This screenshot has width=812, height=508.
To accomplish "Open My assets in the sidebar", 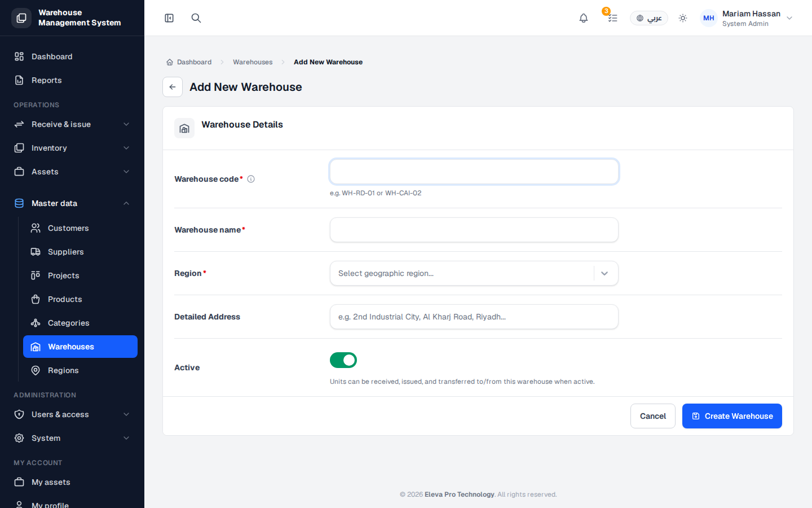I will (x=72, y=482).
